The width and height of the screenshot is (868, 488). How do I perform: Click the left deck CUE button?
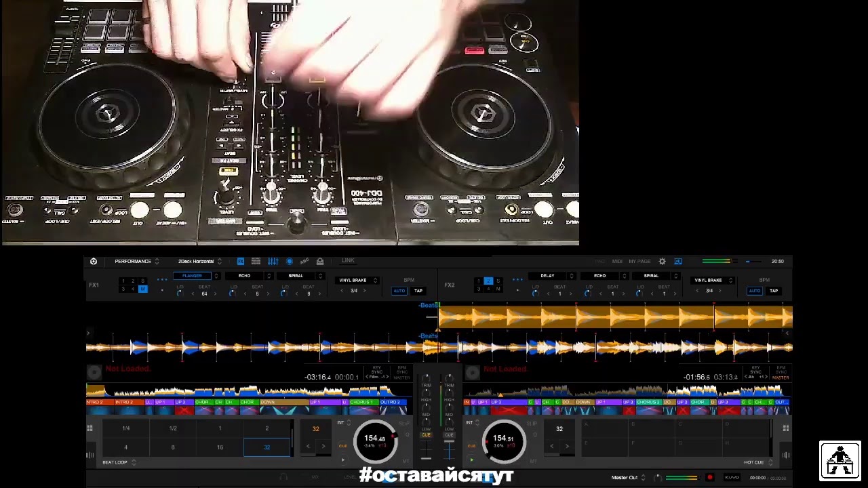(x=342, y=446)
